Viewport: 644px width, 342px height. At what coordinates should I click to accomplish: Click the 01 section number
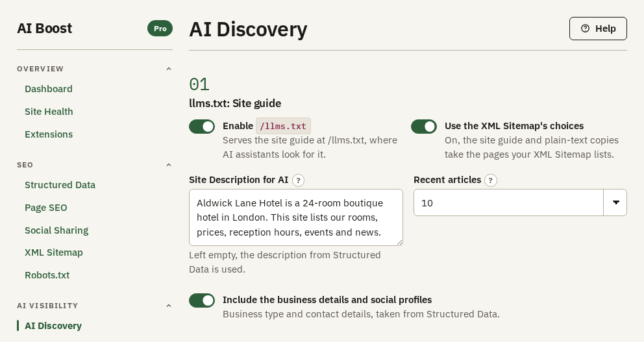tap(199, 84)
